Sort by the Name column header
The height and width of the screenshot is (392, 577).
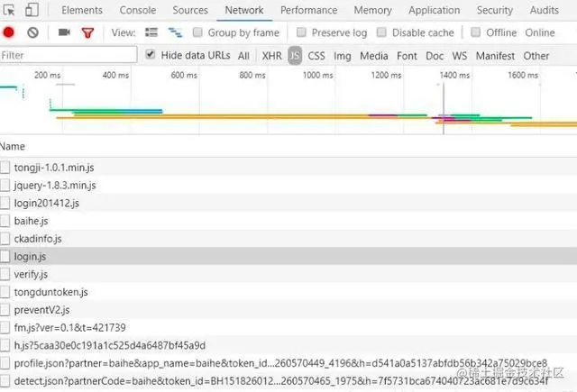pyautogui.click(x=13, y=146)
